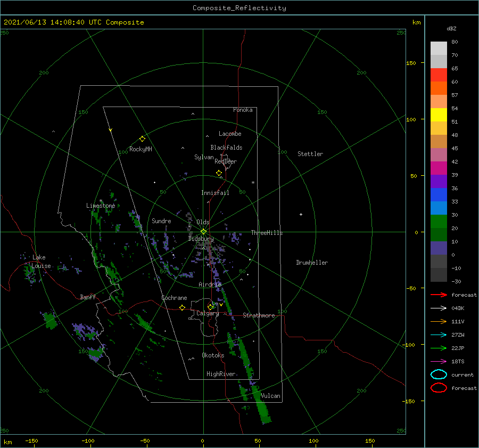Click the cyan current ellipse icon
The width and height of the screenshot is (479, 448).
439,374
